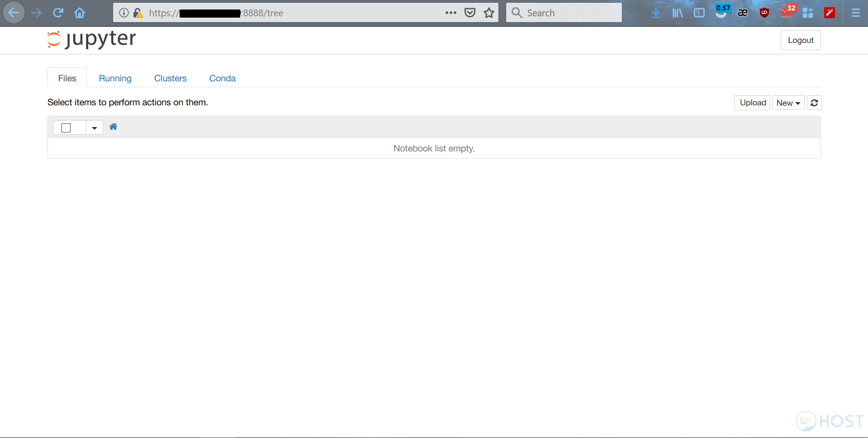Click the Jupyter logo

pyautogui.click(x=91, y=39)
